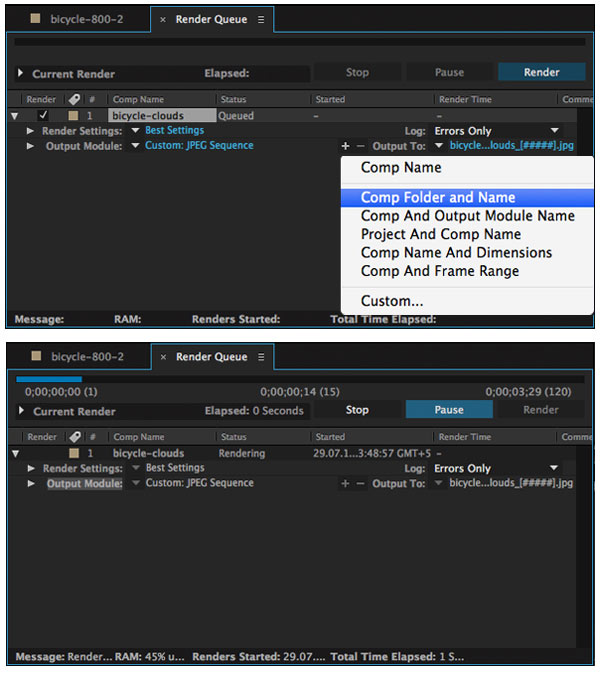Remove output module with minus icon, top panel
Image resolution: width=600 pixels, height=679 pixels.
(x=361, y=146)
